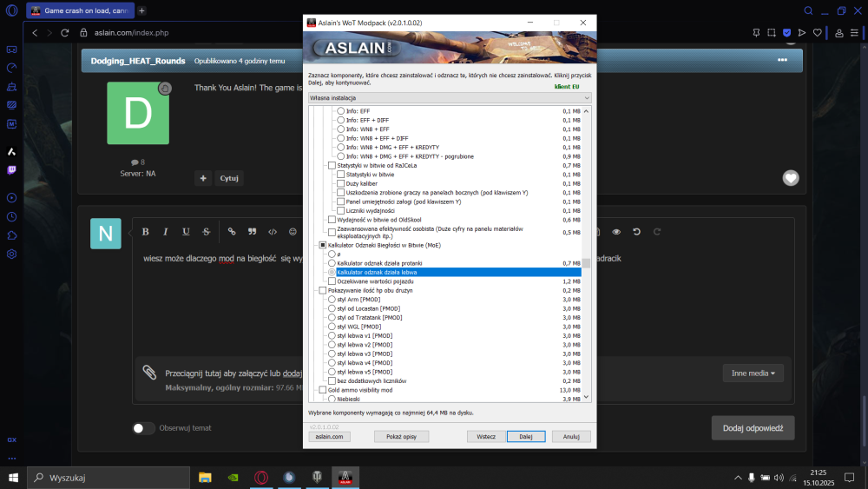Open sidebar Settings gear icon
This screenshot has width=868, height=489.
tap(11, 254)
